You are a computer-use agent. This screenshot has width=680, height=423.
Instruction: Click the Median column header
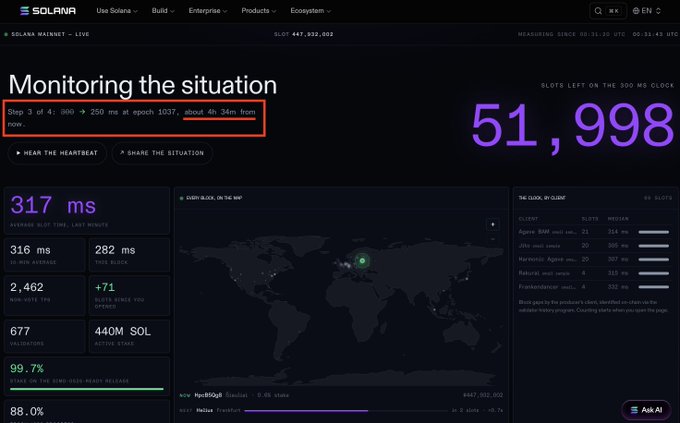click(618, 219)
